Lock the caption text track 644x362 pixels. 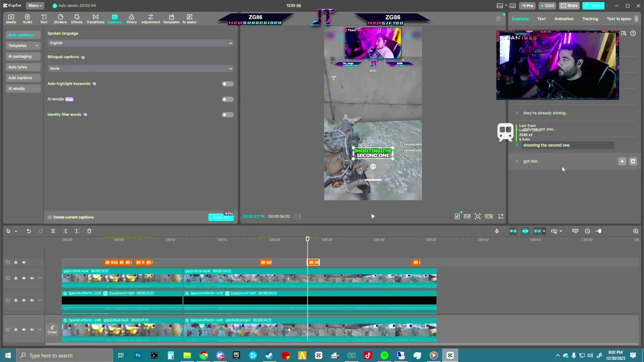[16, 262]
